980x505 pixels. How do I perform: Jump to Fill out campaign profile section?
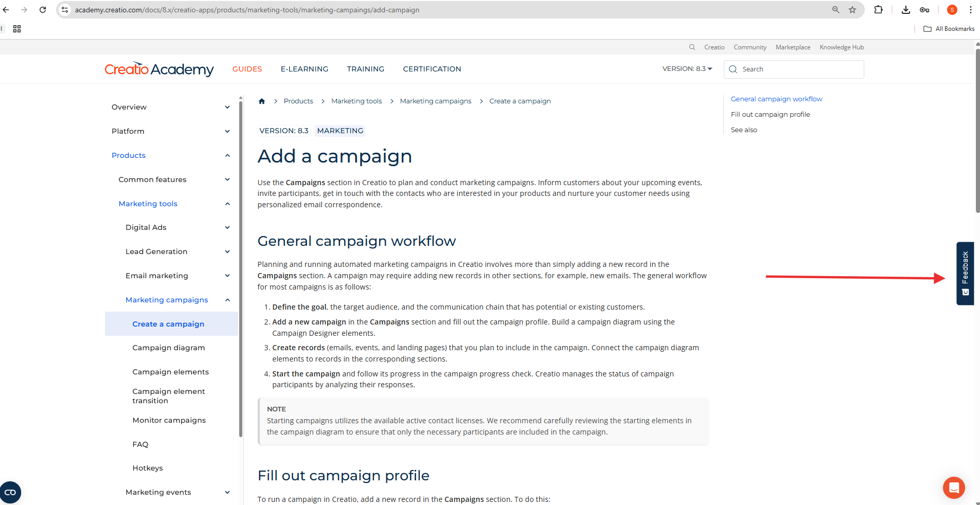770,115
